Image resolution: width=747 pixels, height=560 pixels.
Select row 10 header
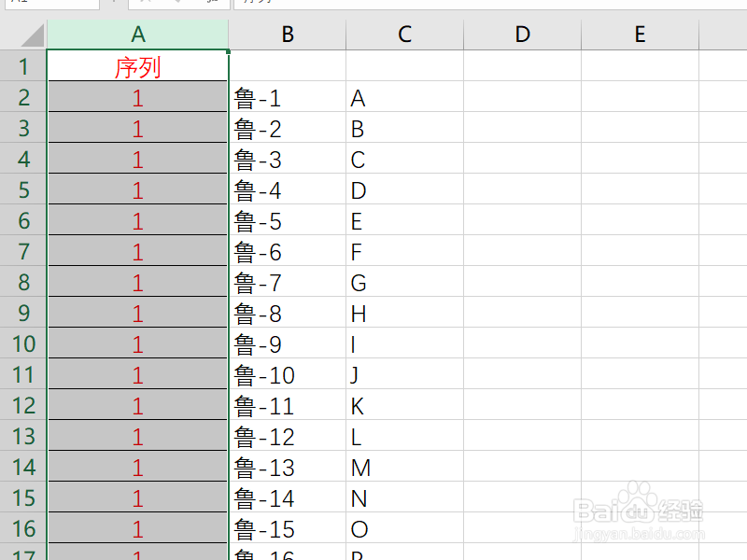(x=23, y=343)
